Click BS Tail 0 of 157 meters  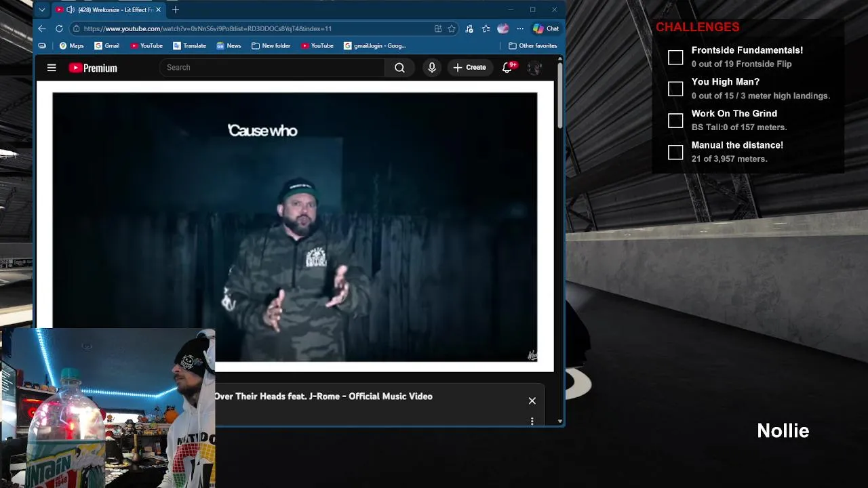click(738, 127)
